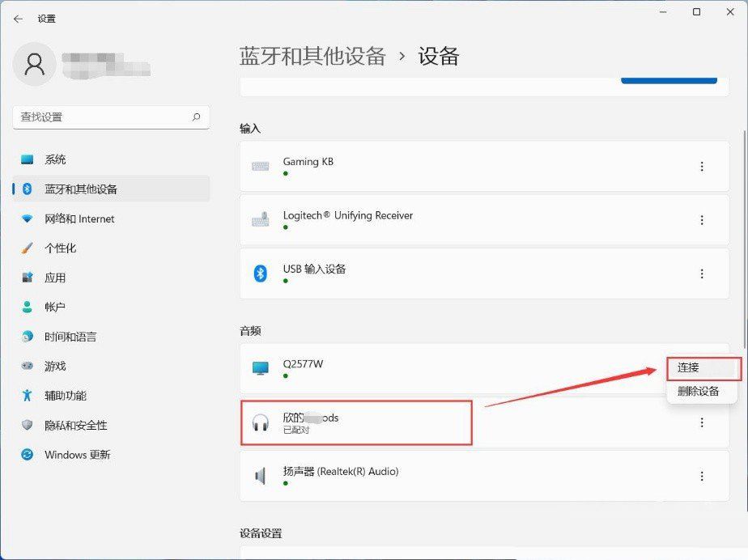Click the Bluetooth icon in sidebar
The height and width of the screenshot is (560, 748).
point(28,189)
